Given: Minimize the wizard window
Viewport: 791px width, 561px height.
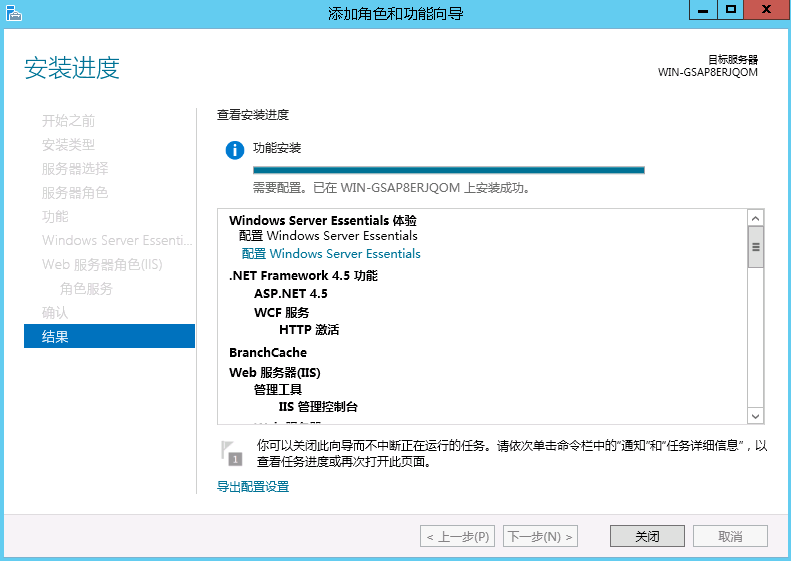Looking at the screenshot, I should 705,10.
